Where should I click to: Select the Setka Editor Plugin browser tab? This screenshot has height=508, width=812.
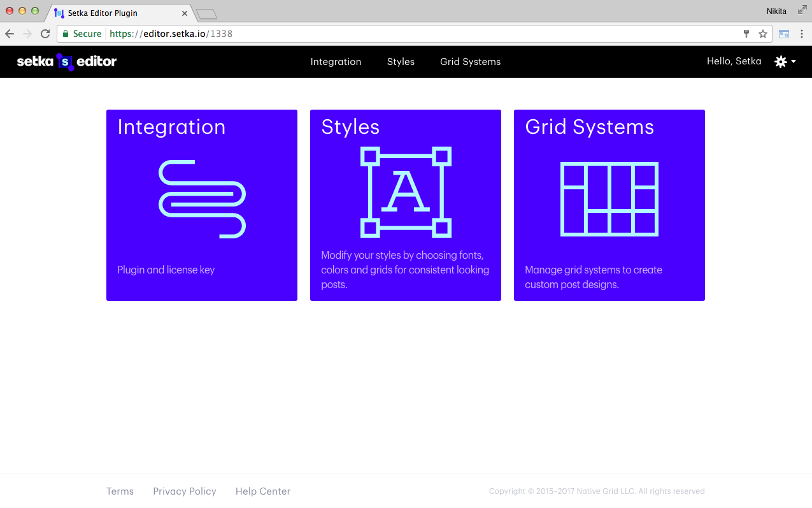tap(120, 13)
